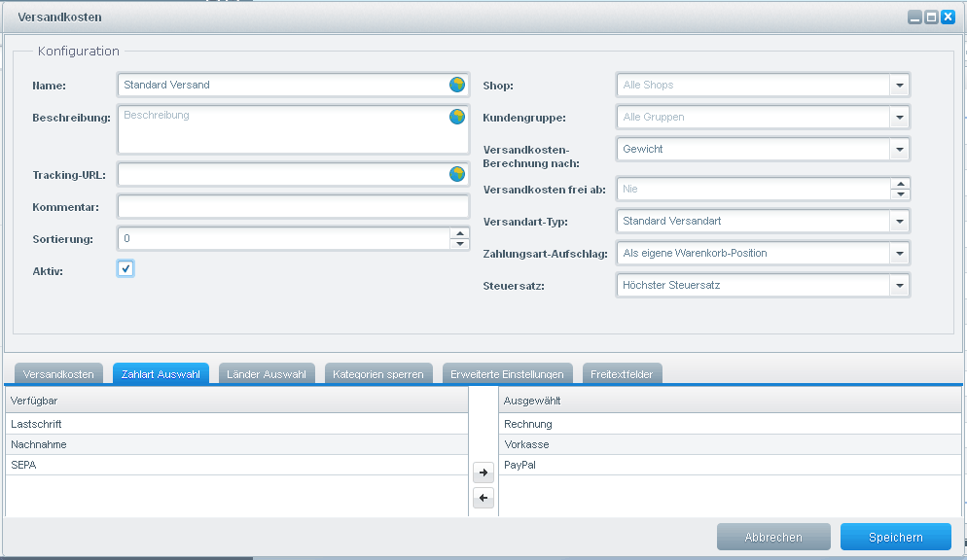Switch to the Versandkosten tab
Viewport: 967px width, 560px height.
point(58,374)
